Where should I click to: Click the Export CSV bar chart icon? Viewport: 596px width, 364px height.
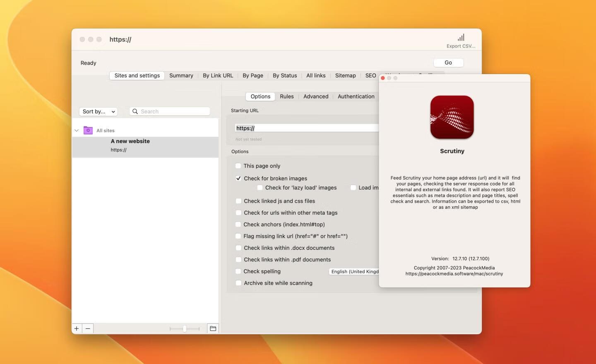461,38
